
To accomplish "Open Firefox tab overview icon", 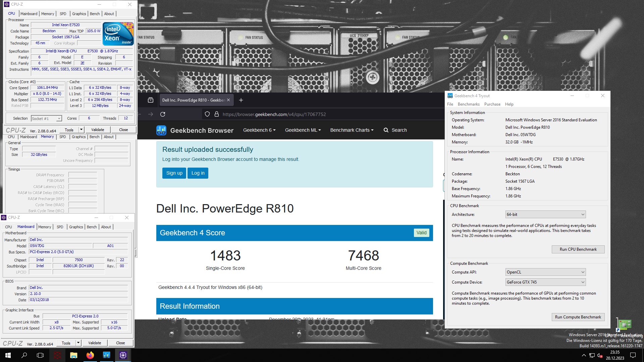I will click(151, 100).
